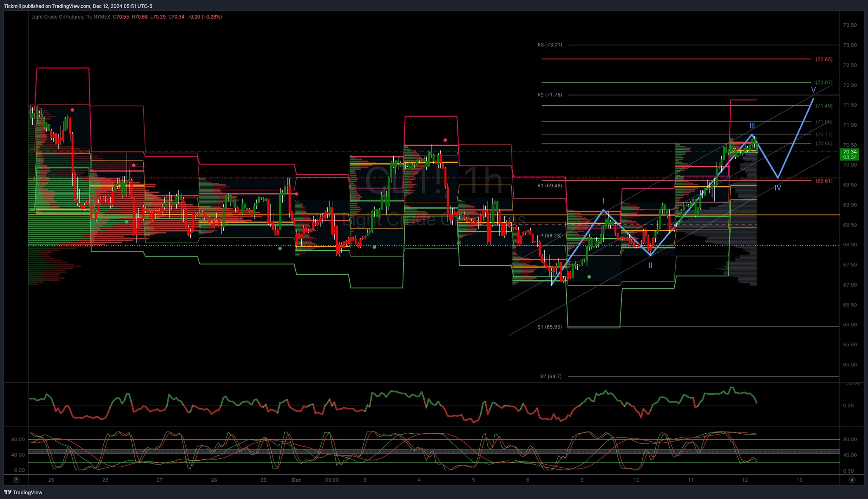Click the S1 (65.95) pivot label
This screenshot has width=868, height=499.
(550, 327)
